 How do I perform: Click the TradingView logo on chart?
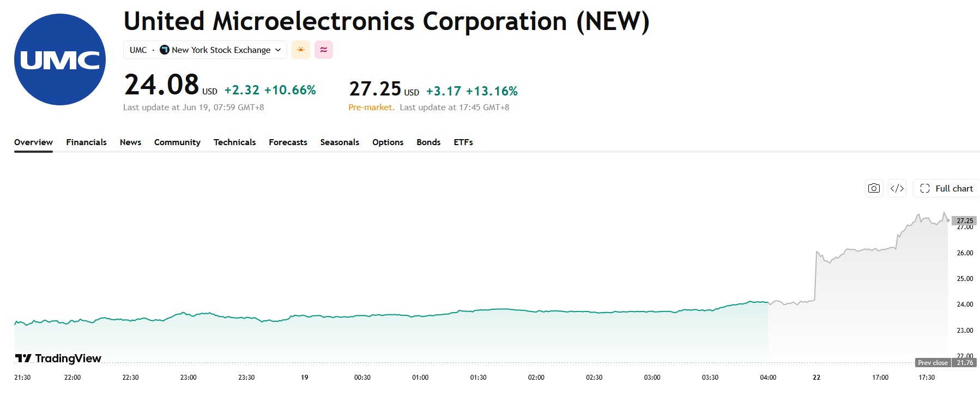(58, 358)
